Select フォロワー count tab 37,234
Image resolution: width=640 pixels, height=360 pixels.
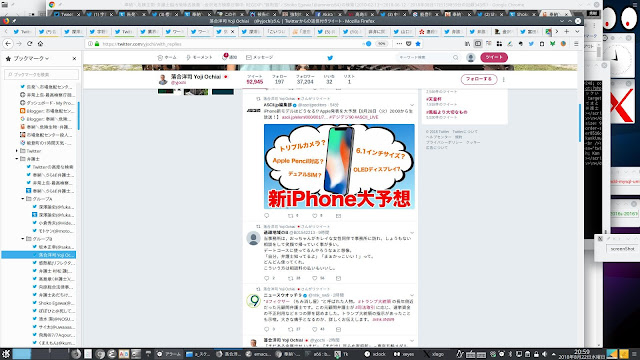[x=305, y=80]
